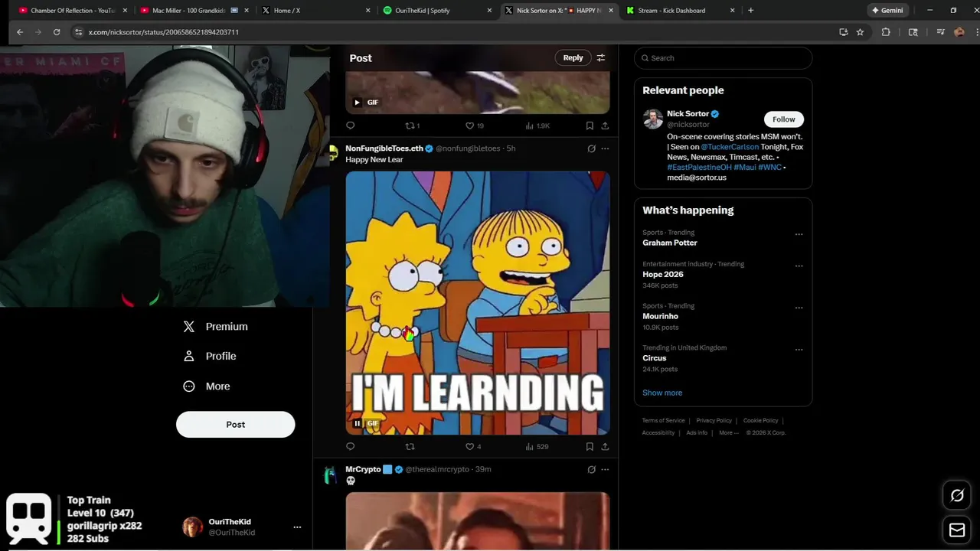Viewport: 980px width, 551px height.
Task: Open more options on MrCrypto post
Action: pos(605,469)
